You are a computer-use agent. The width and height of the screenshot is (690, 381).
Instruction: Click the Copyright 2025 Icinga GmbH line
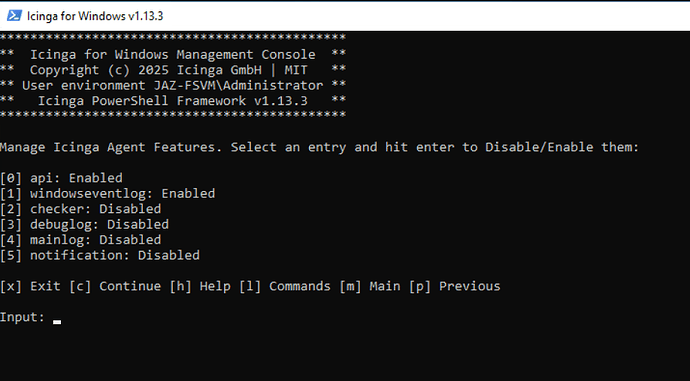[169, 70]
